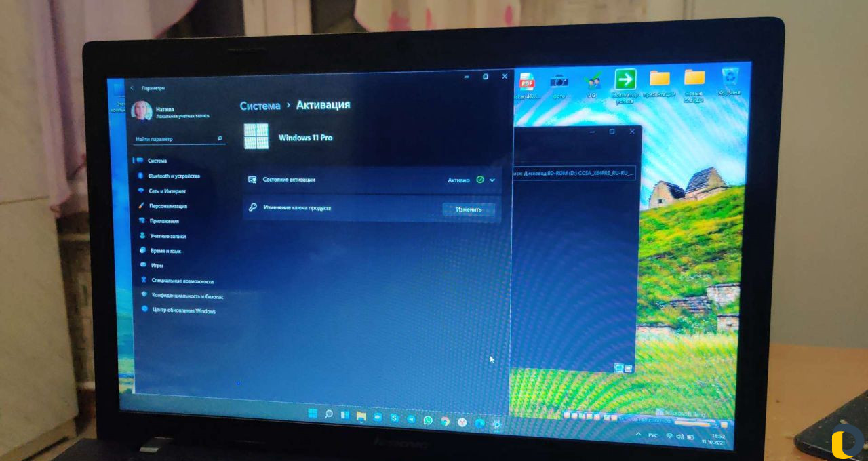Click the Windows 11 Pro logo
The image size is (868, 461).
click(256, 137)
